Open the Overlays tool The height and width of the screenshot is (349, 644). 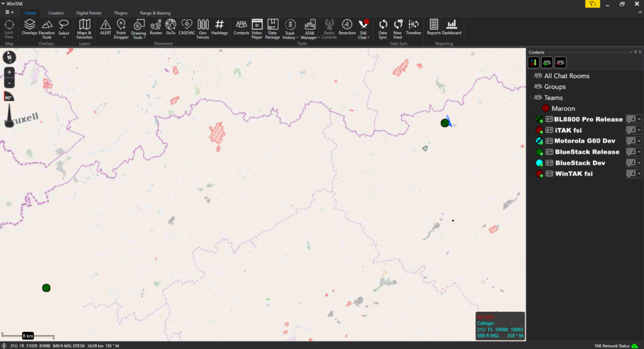[30, 28]
